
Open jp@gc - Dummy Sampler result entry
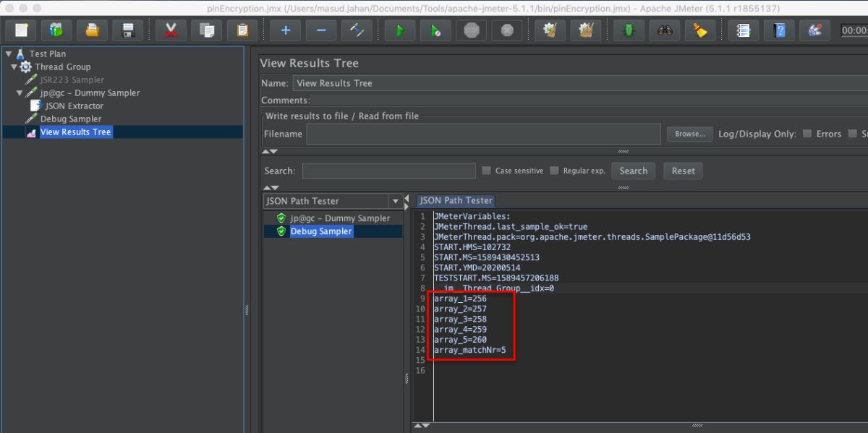pyautogui.click(x=340, y=218)
